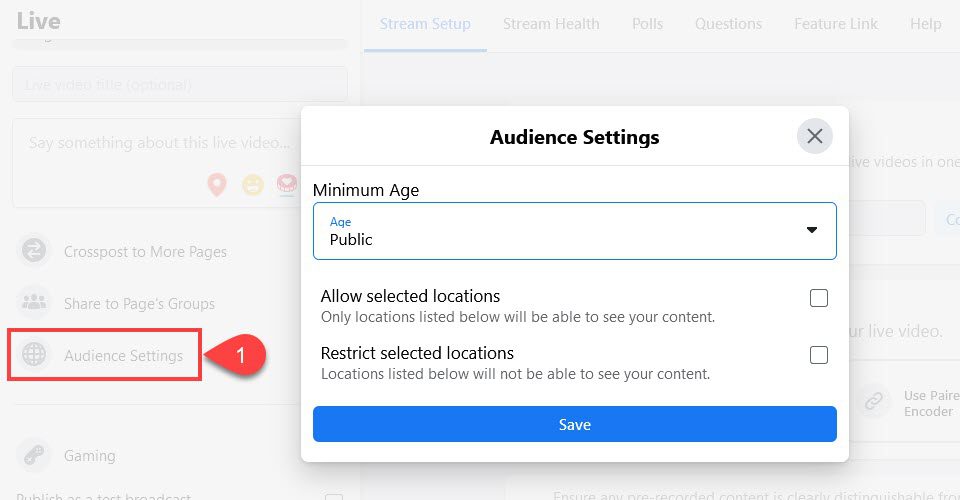Switch to the Stream Setup tab
Viewport: 960px width, 500px height.
[x=425, y=24]
